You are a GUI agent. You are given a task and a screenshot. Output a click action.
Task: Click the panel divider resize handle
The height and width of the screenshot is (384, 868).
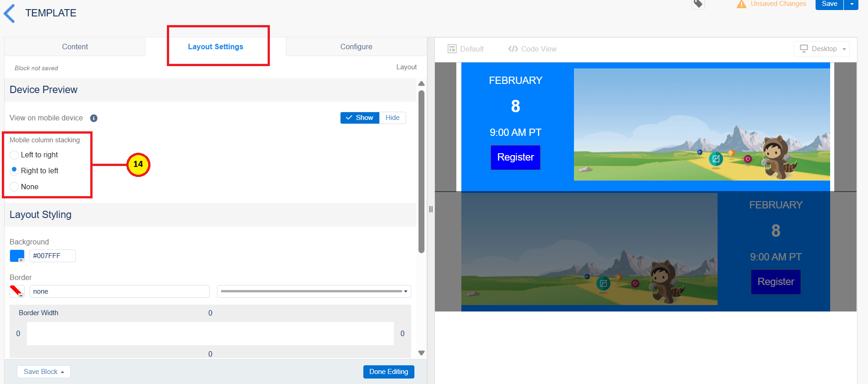pos(431,209)
